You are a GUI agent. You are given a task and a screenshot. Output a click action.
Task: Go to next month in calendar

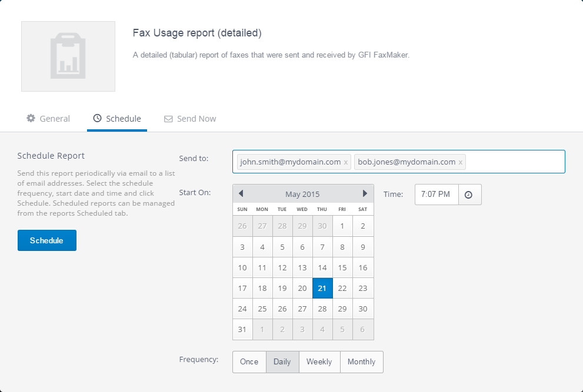tap(365, 193)
